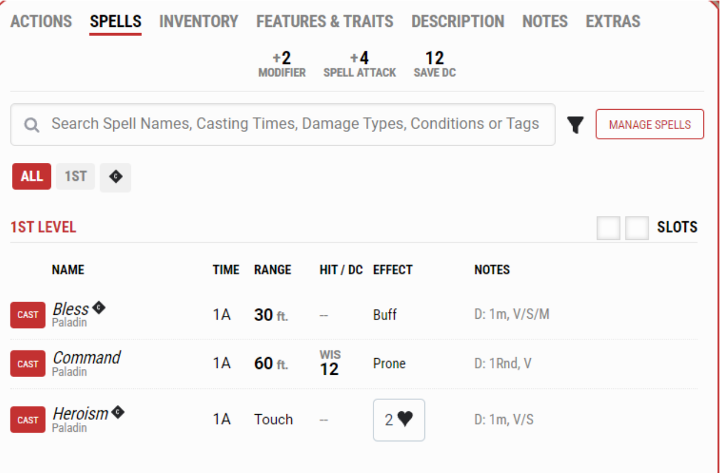
Task: Click the NAME column header
Action: [68, 270]
